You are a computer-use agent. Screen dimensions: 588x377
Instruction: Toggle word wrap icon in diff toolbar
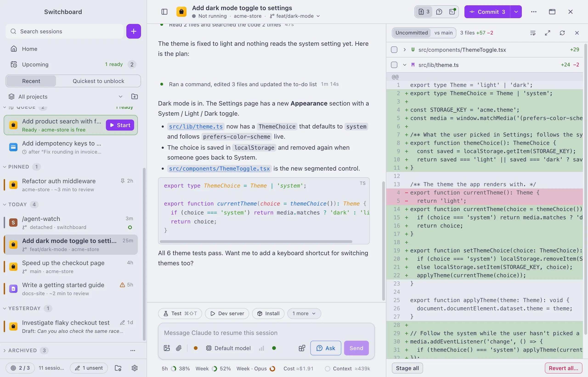tap(533, 33)
